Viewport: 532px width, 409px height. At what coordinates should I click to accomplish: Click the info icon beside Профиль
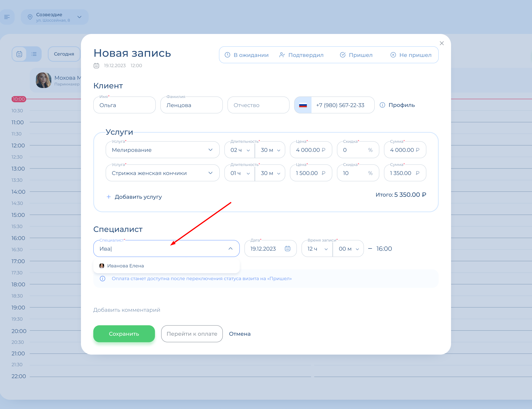click(382, 105)
